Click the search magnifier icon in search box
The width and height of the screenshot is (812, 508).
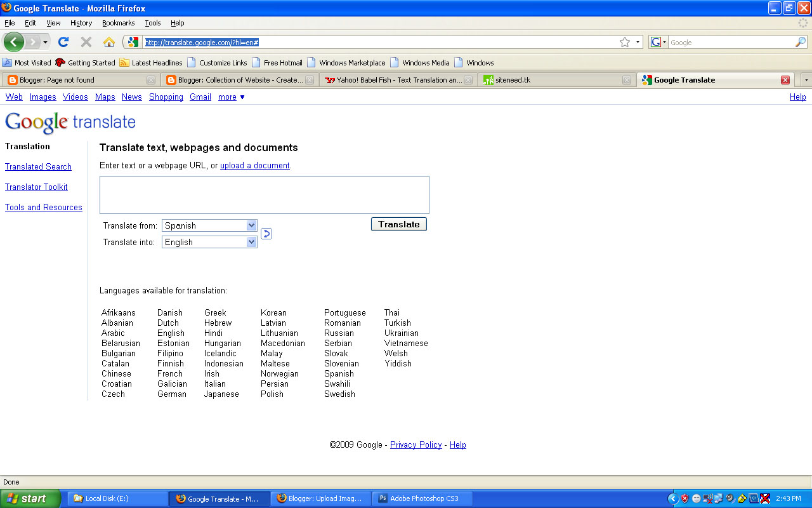[801, 42]
